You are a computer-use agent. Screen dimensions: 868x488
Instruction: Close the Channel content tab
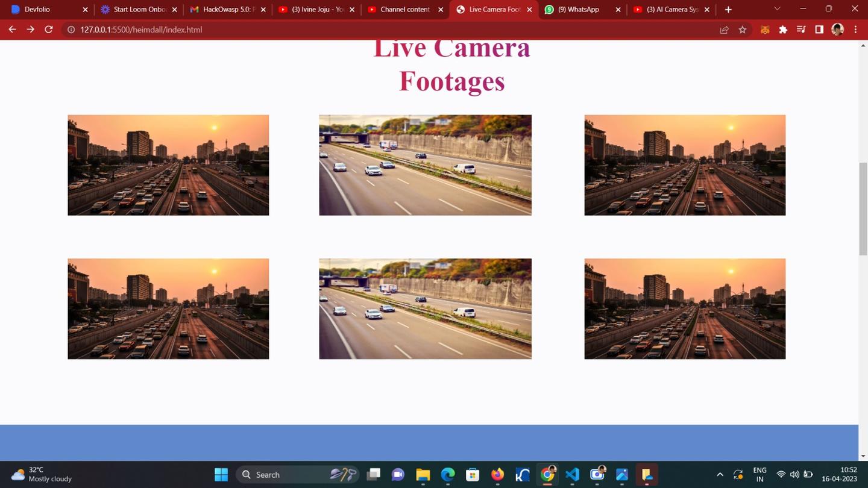pyautogui.click(x=441, y=10)
